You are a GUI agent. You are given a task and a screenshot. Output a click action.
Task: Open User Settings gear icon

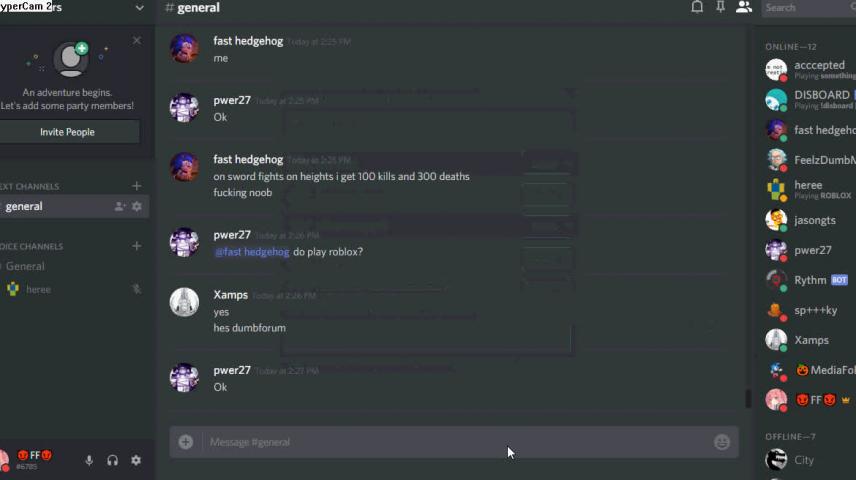coord(136,460)
